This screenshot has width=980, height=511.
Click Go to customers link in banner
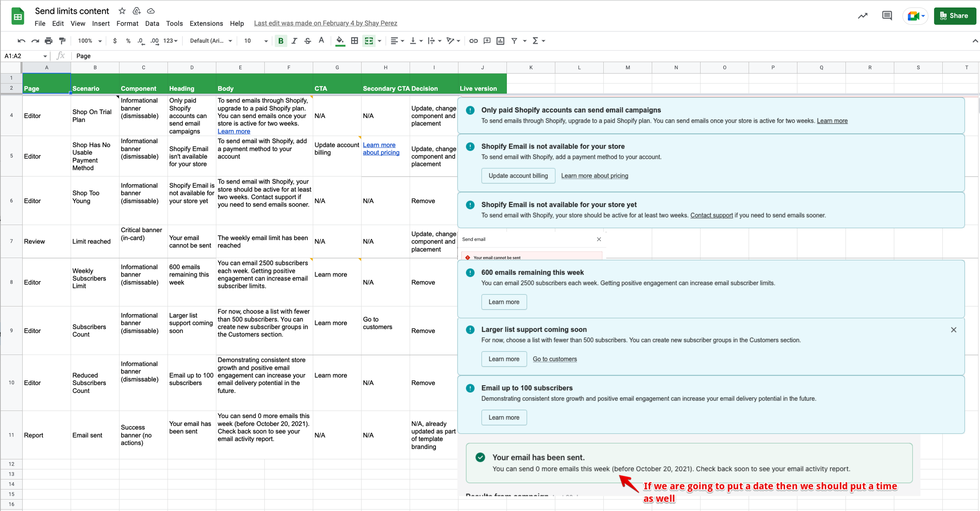pos(555,359)
